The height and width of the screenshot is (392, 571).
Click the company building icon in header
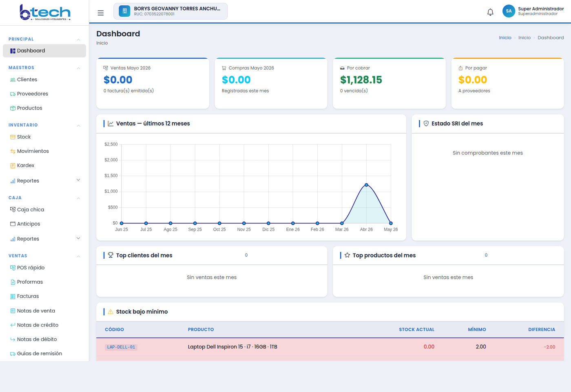124,11
